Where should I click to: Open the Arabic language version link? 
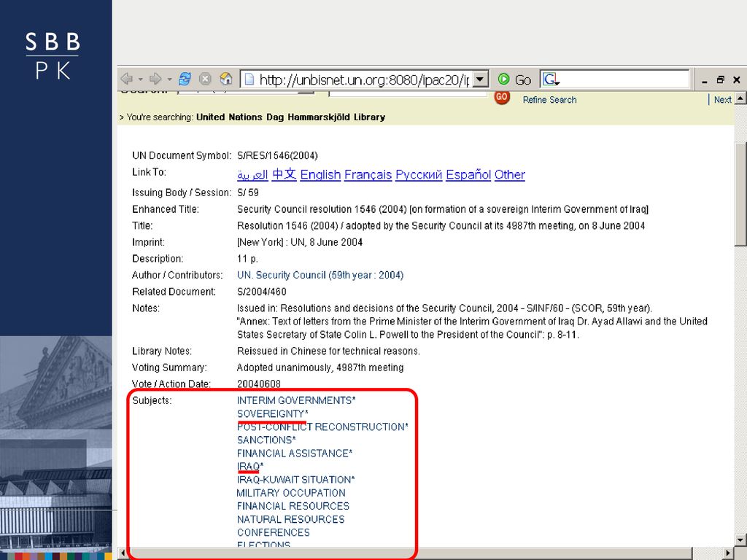point(252,175)
